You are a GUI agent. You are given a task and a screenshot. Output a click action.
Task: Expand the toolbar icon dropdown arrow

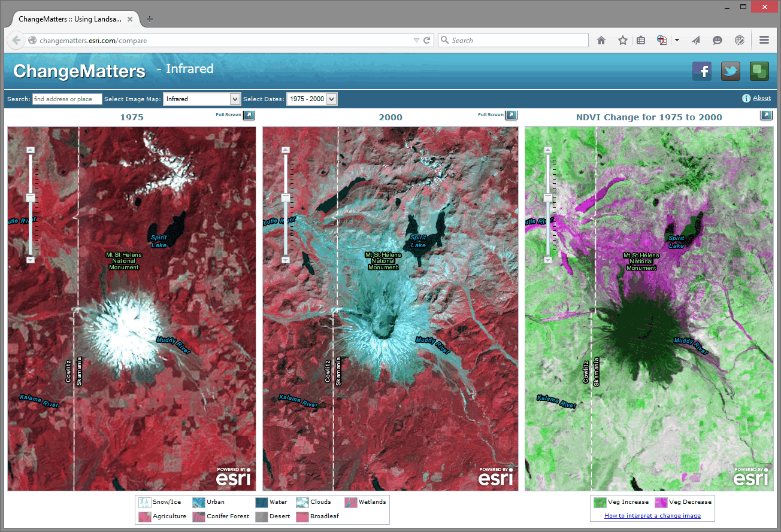click(677, 41)
